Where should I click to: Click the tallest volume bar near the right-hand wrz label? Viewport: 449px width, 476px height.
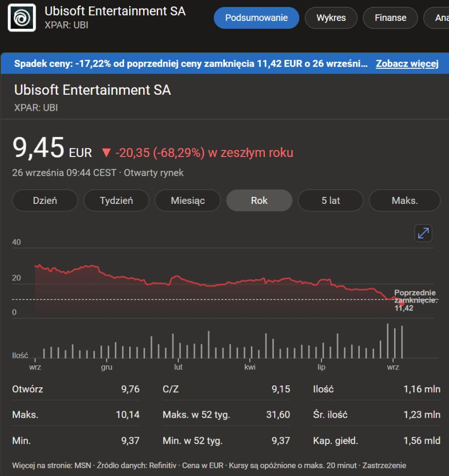(388, 341)
